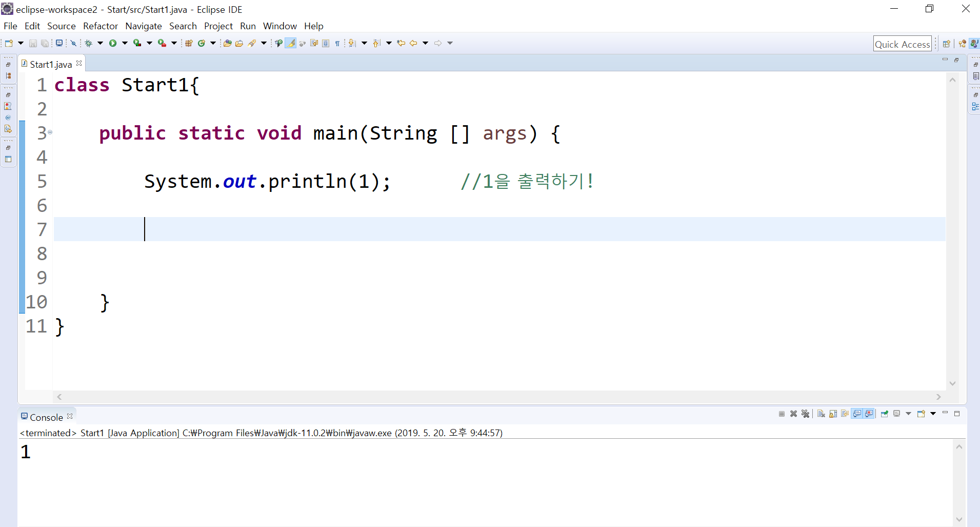Toggle Word Wrap in Console toolbar
The width and height of the screenshot is (980, 527).
tap(845, 414)
